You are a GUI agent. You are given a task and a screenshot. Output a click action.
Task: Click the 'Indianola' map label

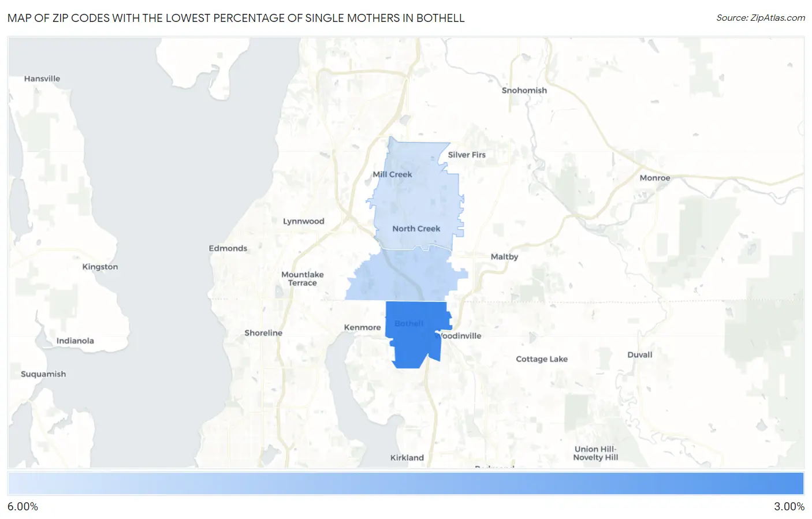[x=75, y=341]
